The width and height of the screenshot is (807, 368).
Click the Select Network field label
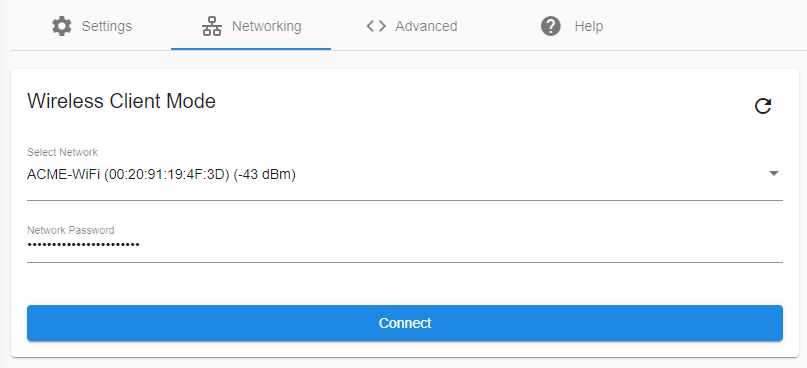click(x=62, y=152)
